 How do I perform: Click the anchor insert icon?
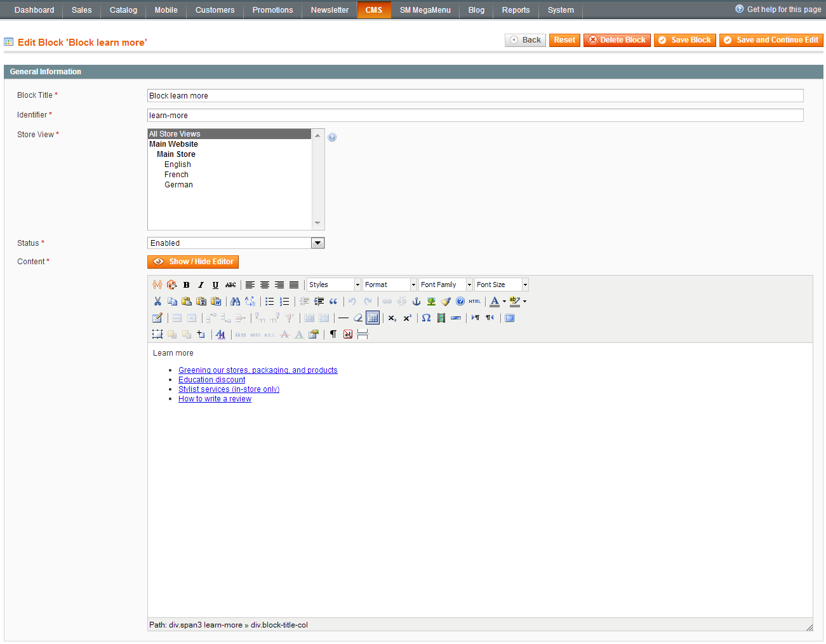(x=416, y=302)
